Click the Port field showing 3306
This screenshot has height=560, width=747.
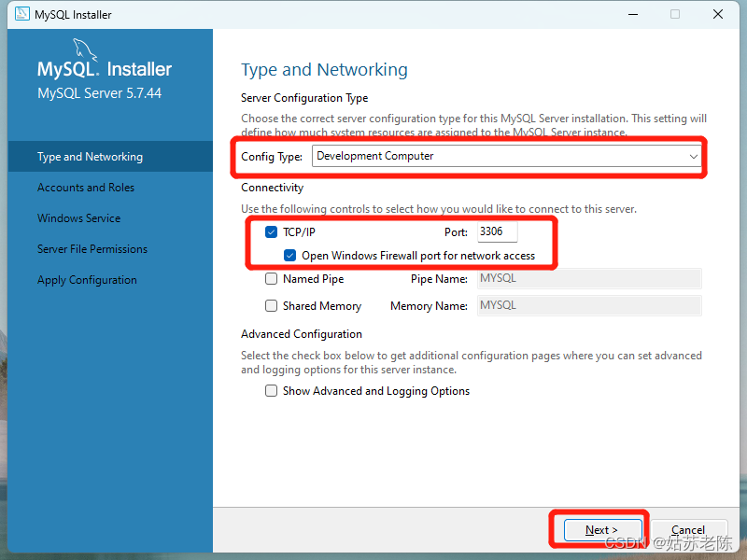coord(498,231)
